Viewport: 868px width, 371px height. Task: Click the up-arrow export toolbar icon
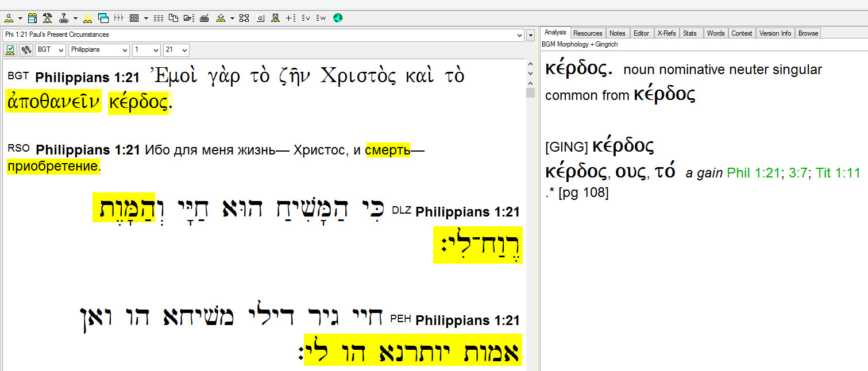pyautogui.click(x=221, y=18)
